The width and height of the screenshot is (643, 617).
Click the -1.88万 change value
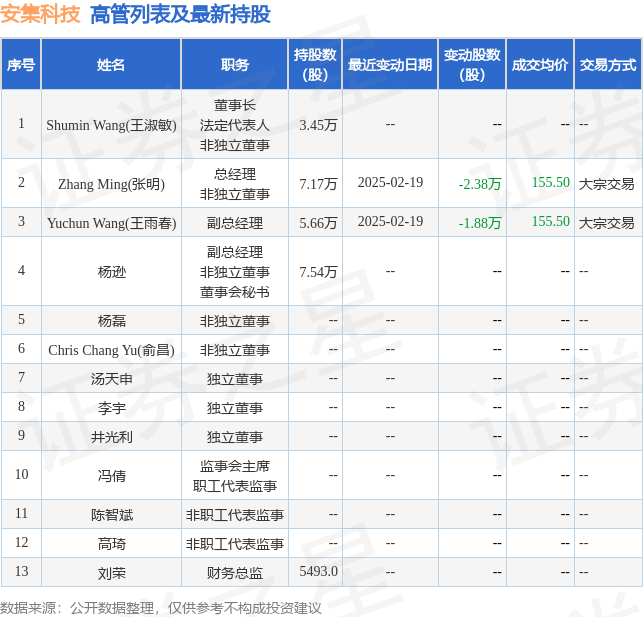[x=480, y=223]
